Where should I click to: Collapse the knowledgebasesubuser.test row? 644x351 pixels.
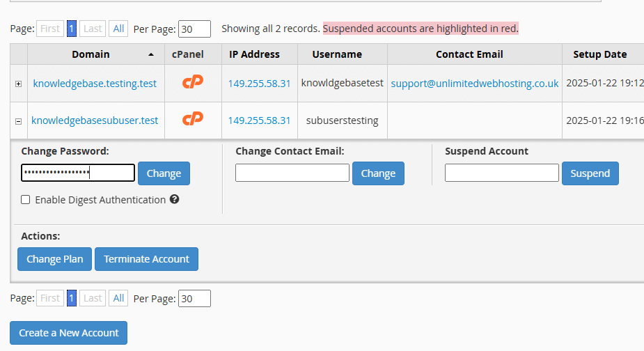[19, 121]
